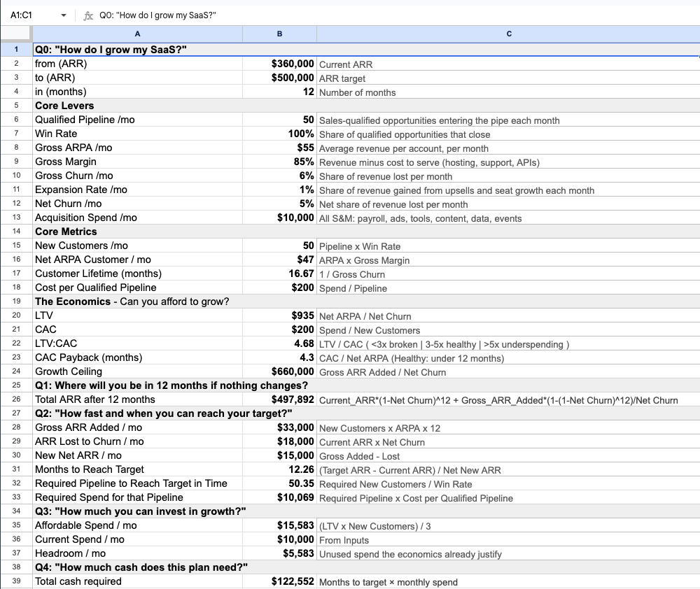Click the 'Number of months' cell

click(x=508, y=92)
